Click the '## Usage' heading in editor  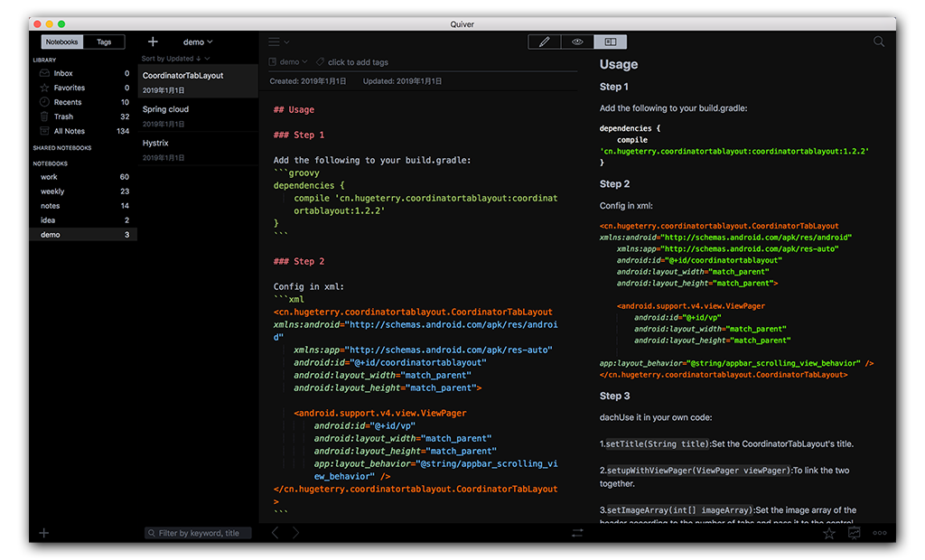[294, 110]
